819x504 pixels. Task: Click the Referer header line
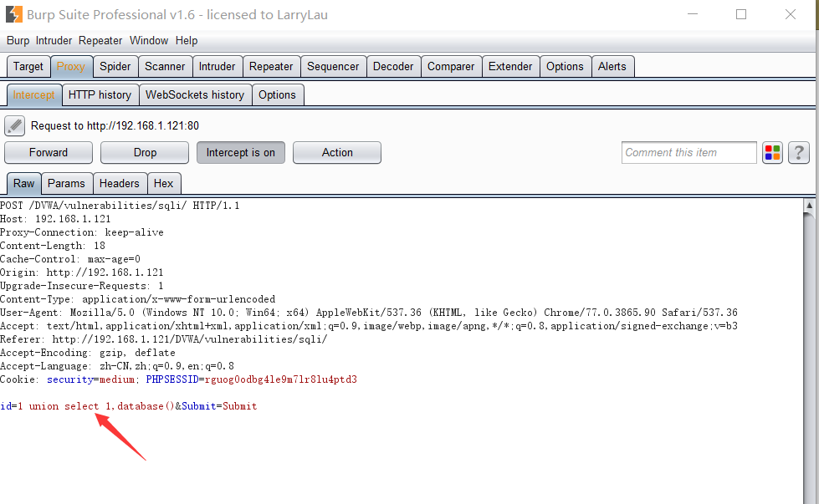point(164,339)
